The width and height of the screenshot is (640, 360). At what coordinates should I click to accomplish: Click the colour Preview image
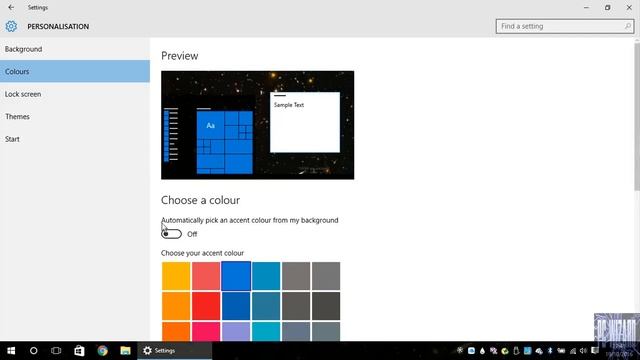tap(258, 125)
